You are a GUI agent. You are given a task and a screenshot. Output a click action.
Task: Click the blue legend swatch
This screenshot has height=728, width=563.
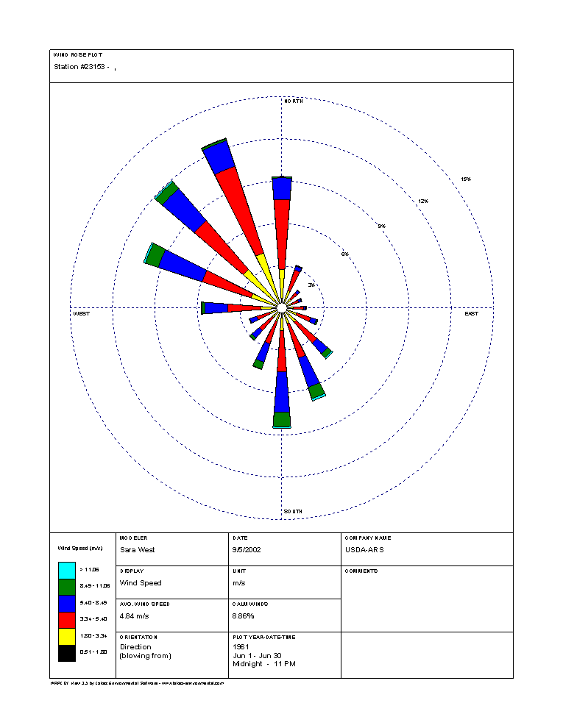click(x=67, y=604)
